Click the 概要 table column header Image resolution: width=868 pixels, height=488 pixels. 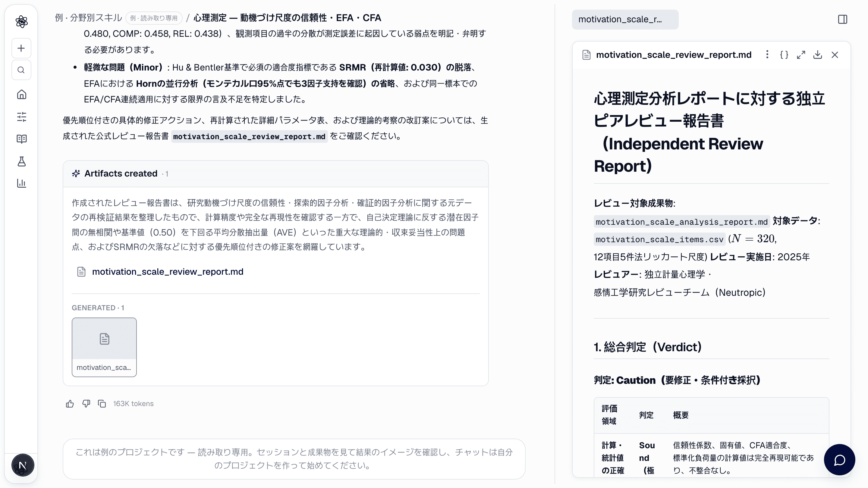tap(681, 415)
